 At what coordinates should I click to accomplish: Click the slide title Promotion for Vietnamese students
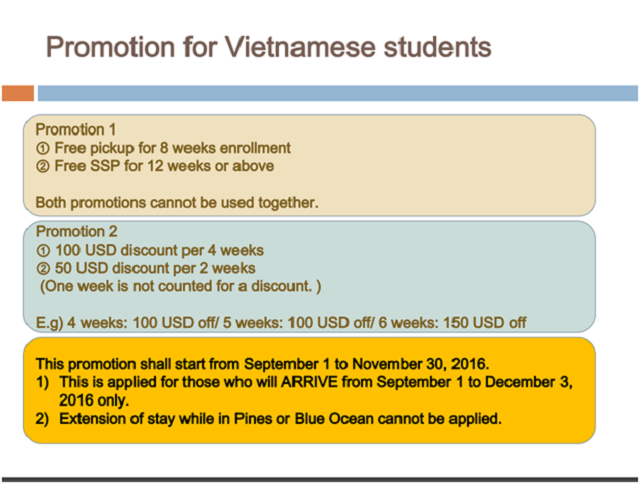click(x=269, y=47)
